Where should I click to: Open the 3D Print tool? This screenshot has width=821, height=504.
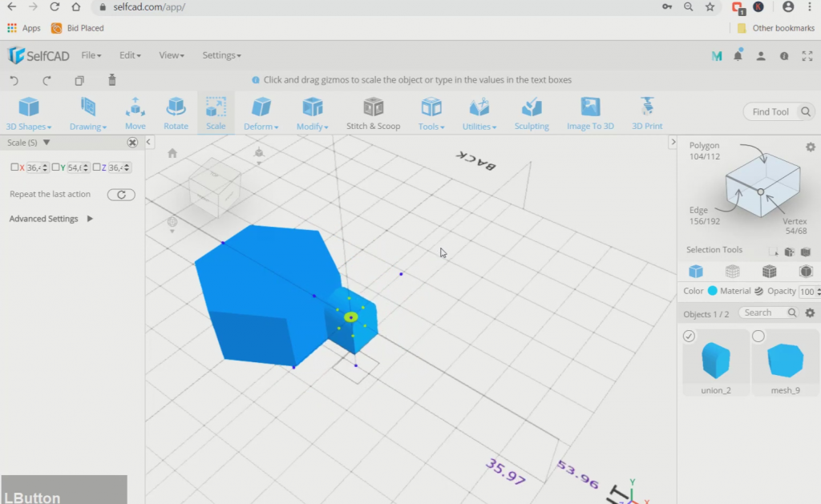[x=646, y=113]
